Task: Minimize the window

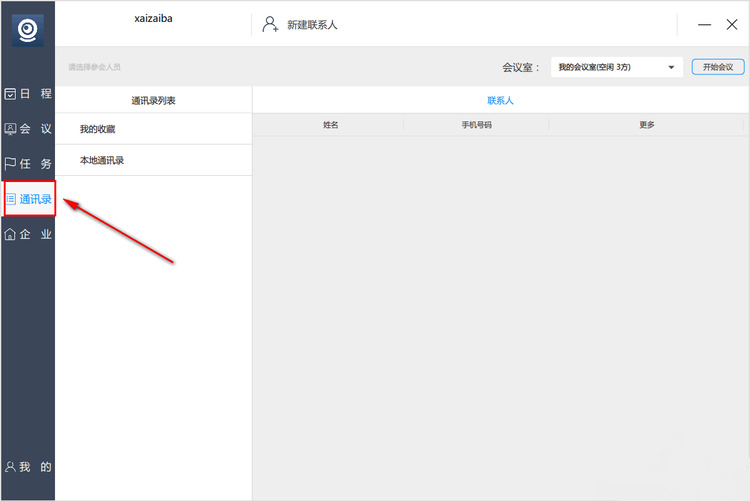Action: [x=705, y=24]
